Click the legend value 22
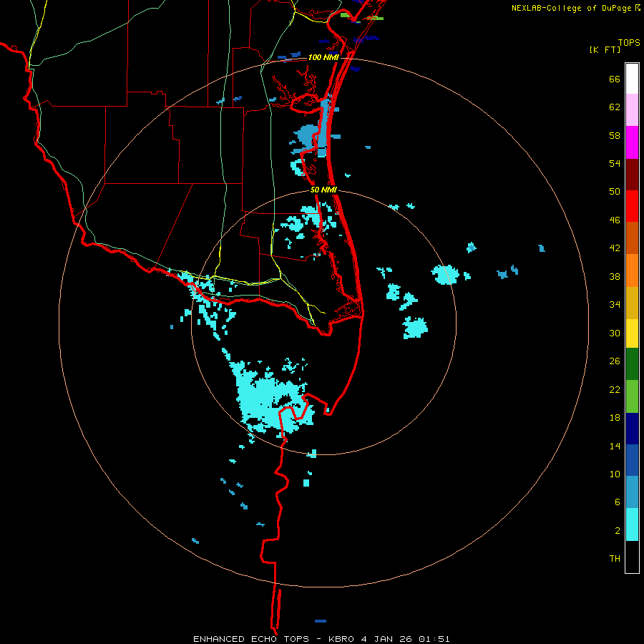 [x=615, y=389]
